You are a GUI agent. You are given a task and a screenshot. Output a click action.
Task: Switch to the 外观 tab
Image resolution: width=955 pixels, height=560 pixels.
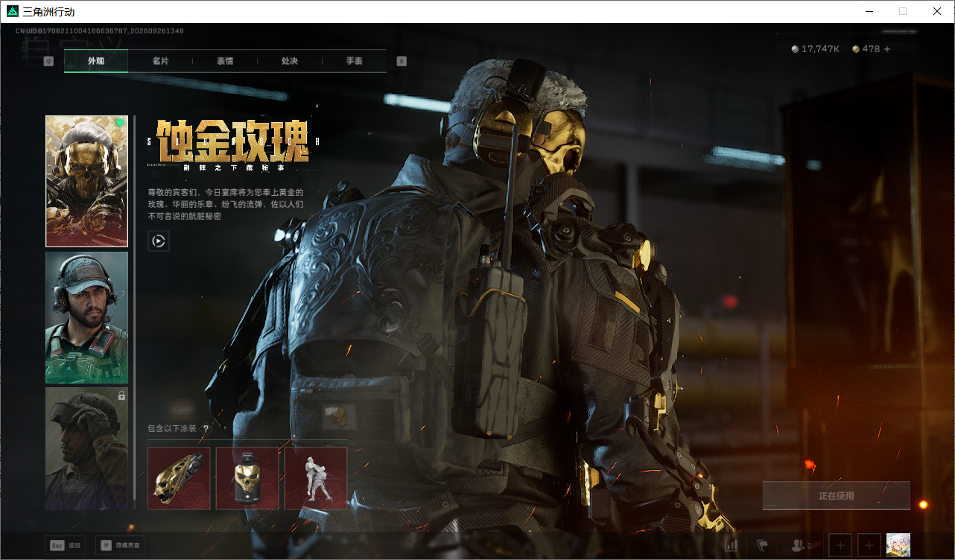click(96, 61)
